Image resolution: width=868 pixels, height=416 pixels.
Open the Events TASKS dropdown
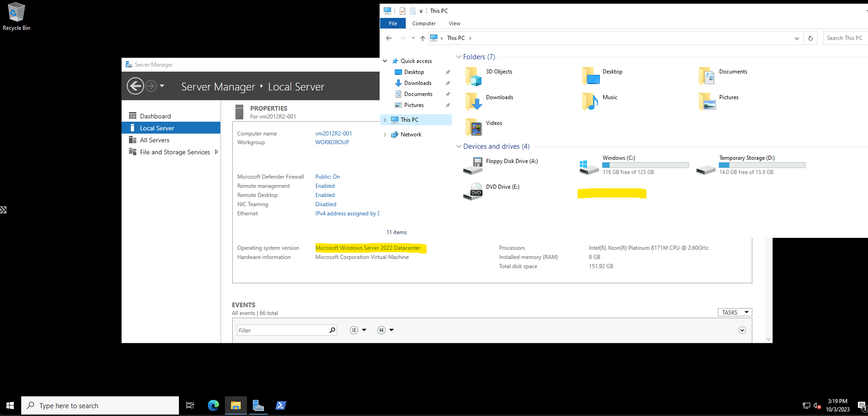[x=735, y=312]
